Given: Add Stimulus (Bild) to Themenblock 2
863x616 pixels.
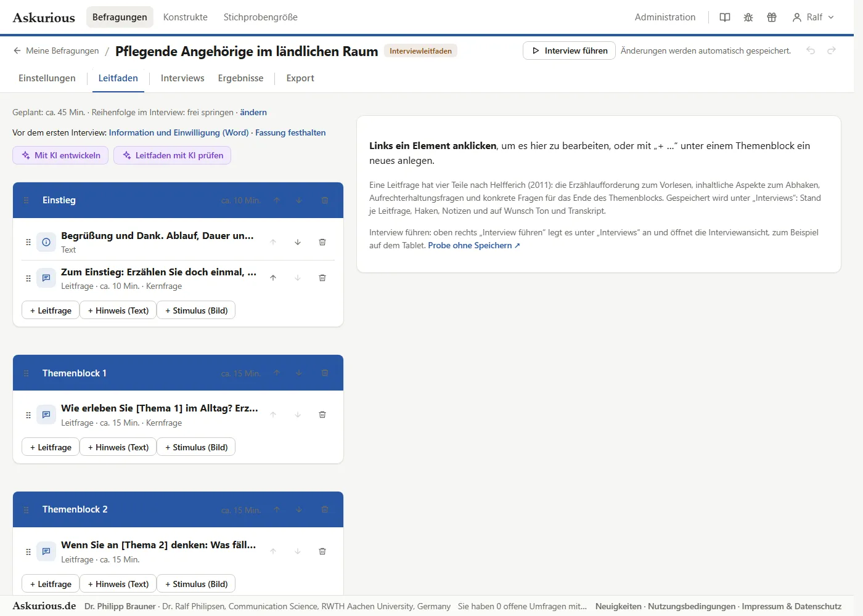Looking at the screenshot, I should [196, 584].
